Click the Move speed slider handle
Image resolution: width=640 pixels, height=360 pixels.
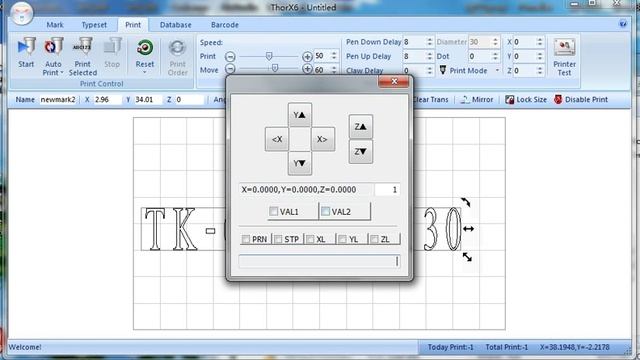click(275, 68)
